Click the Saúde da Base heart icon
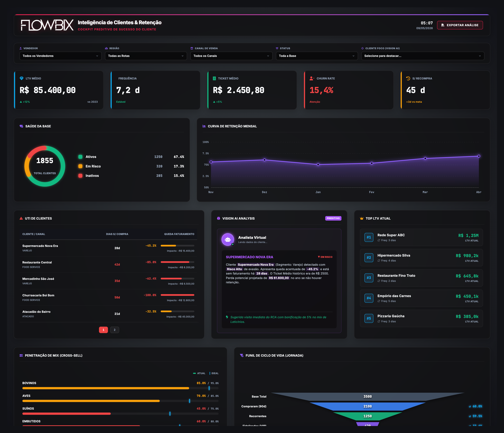Screen dimensions: 504x433 coord(21,126)
